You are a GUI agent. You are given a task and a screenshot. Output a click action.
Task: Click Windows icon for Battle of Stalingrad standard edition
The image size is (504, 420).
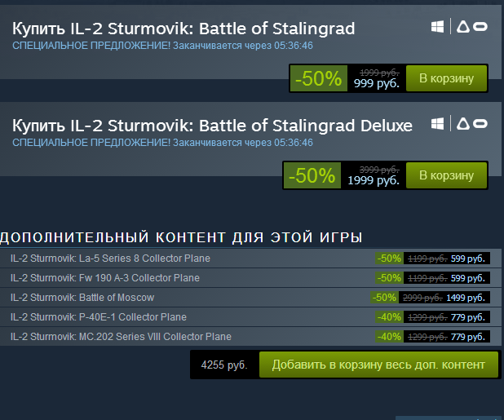click(x=437, y=28)
